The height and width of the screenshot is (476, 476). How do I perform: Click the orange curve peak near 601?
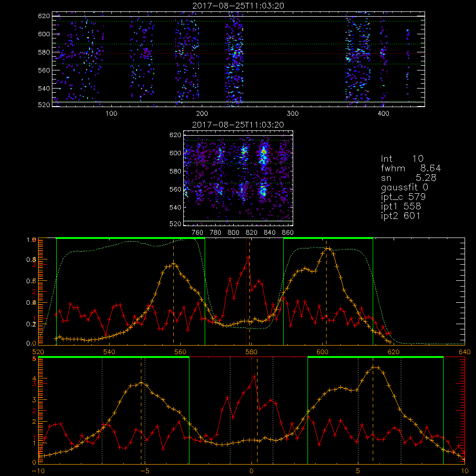(x=327, y=248)
